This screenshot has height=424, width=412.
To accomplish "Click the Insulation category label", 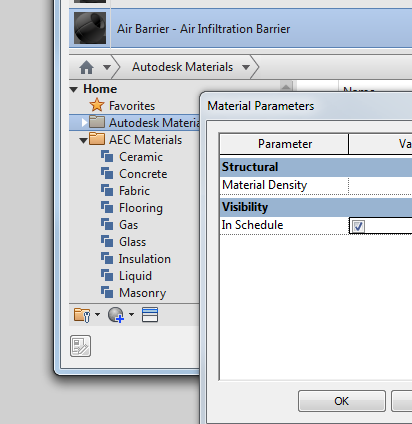I will tap(145, 259).
